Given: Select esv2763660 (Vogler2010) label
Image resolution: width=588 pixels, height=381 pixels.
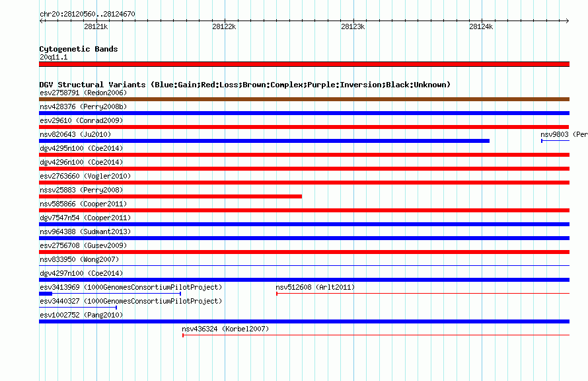Looking at the screenshot, I should (85, 176).
